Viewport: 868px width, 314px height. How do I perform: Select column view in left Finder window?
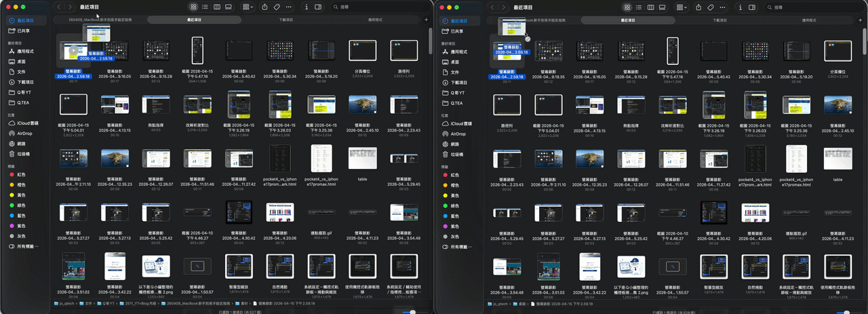216,7
